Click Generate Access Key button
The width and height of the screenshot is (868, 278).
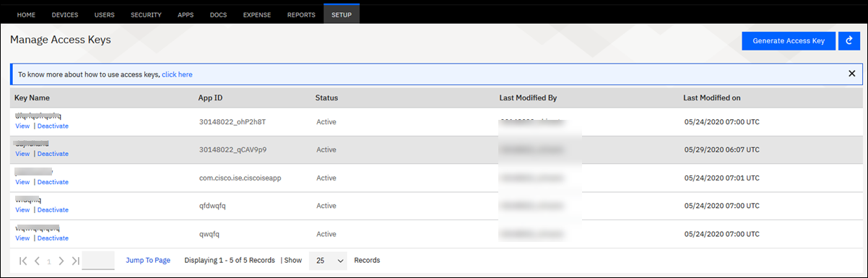point(789,41)
